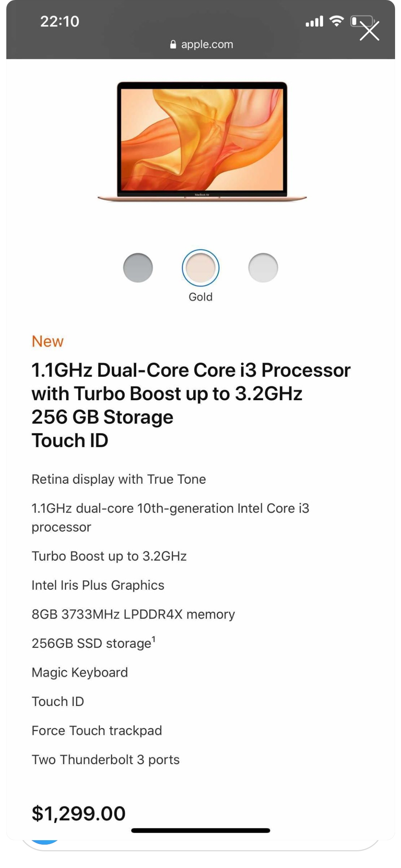The width and height of the screenshot is (401, 868).
Task: Select the Silver color swatch
Action: point(263,268)
